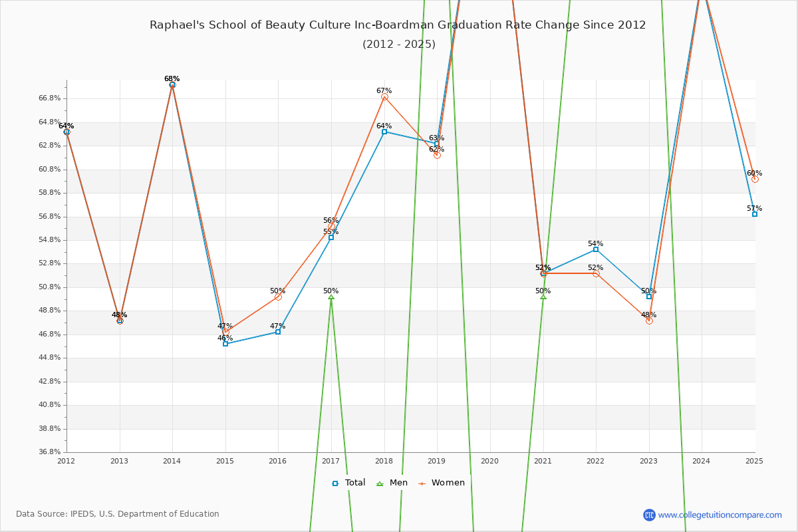This screenshot has height=532, width=798.
Task: Click the 2012 x-axis label
Action: pyautogui.click(x=66, y=461)
